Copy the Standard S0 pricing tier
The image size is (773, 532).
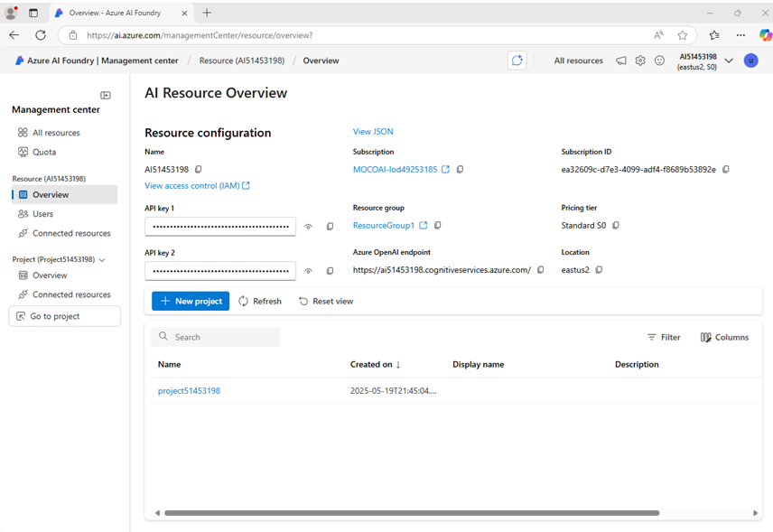click(x=616, y=225)
